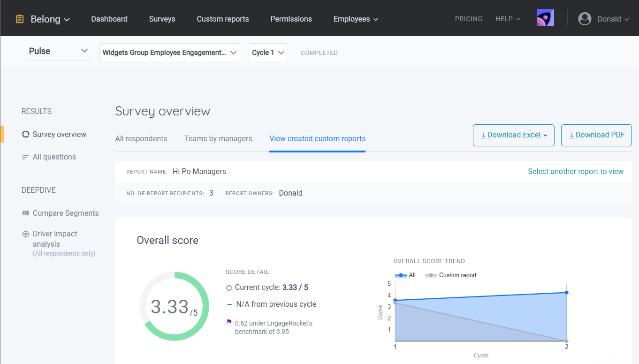Click the Download PDF button

coord(596,135)
